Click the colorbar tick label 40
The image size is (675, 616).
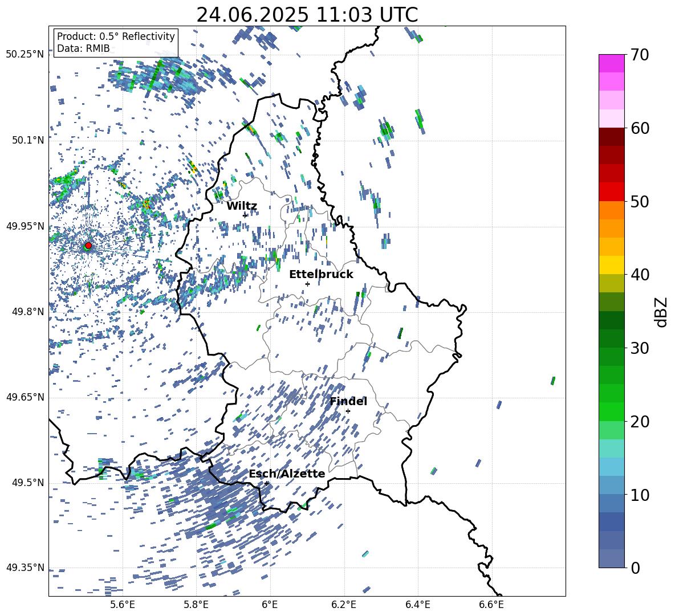click(x=640, y=275)
